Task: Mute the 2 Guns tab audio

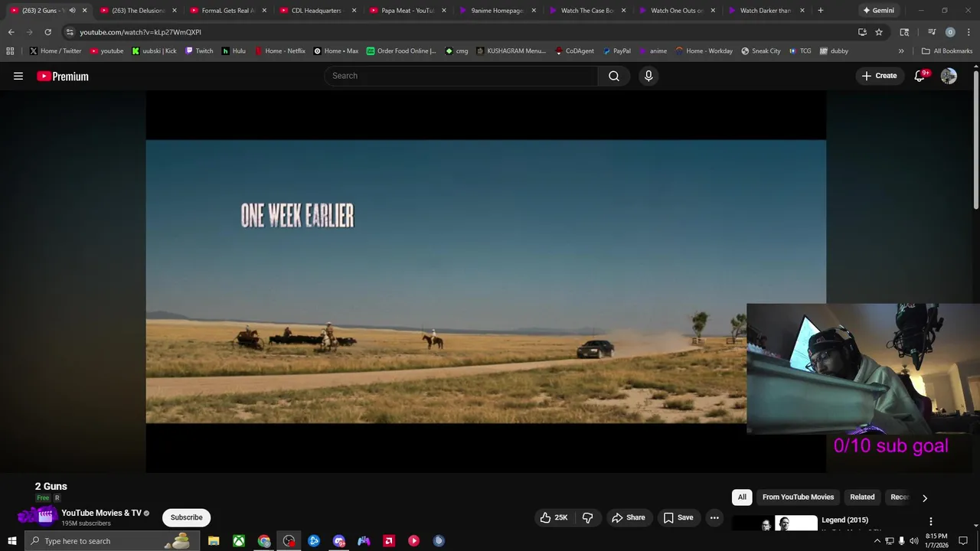Action: point(72,11)
